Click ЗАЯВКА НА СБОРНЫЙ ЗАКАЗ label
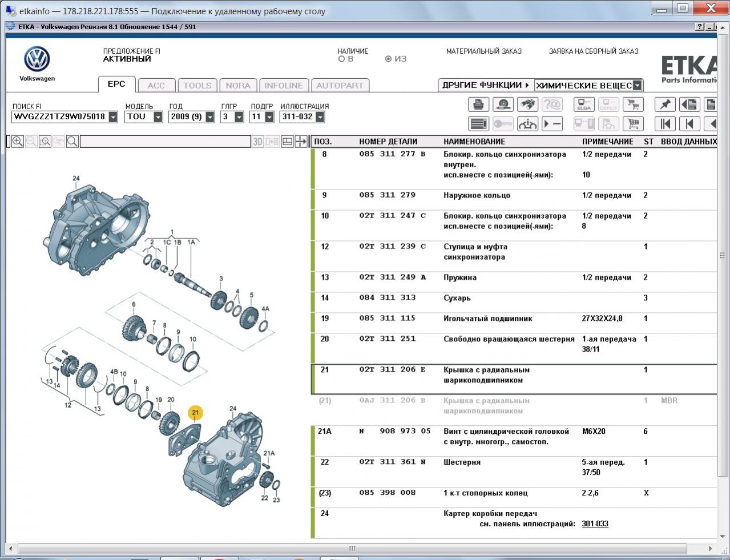 point(594,51)
